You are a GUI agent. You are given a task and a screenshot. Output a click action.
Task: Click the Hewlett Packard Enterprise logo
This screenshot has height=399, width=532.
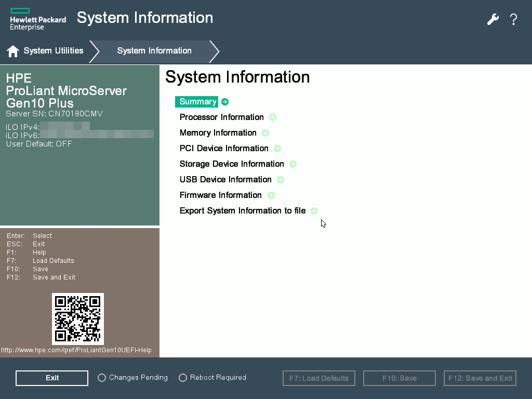click(38, 19)
